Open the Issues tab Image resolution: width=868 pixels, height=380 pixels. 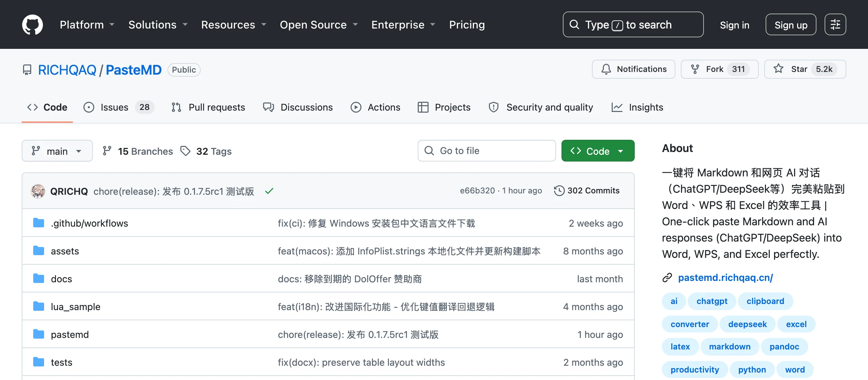(119, 107)
